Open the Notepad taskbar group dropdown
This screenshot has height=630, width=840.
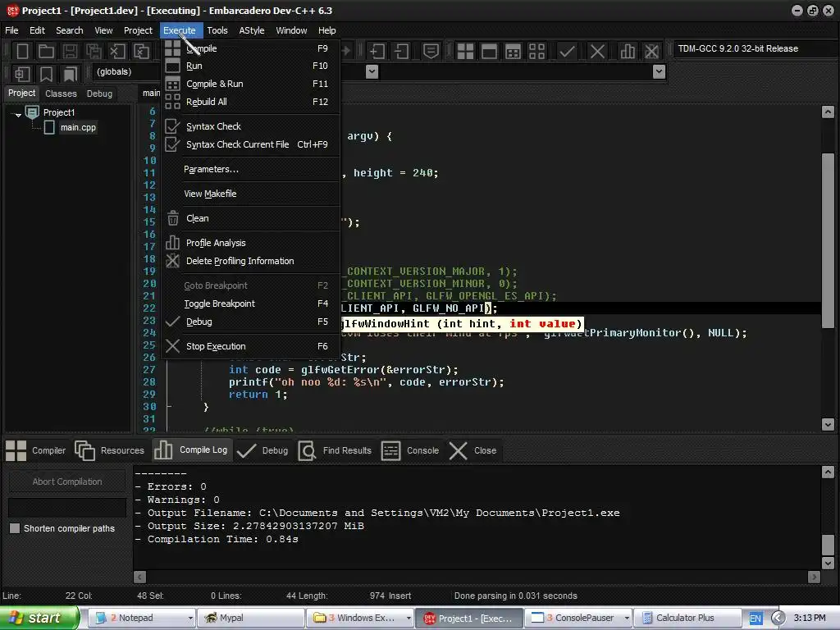pos(190,619)
